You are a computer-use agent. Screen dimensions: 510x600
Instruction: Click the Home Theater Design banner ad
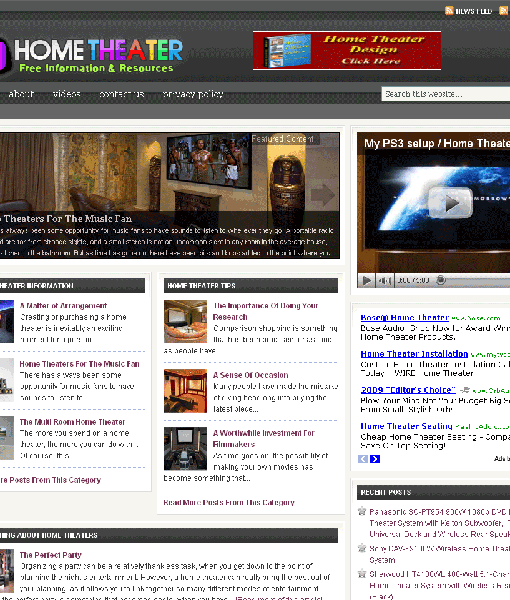[x=347, y=51]
